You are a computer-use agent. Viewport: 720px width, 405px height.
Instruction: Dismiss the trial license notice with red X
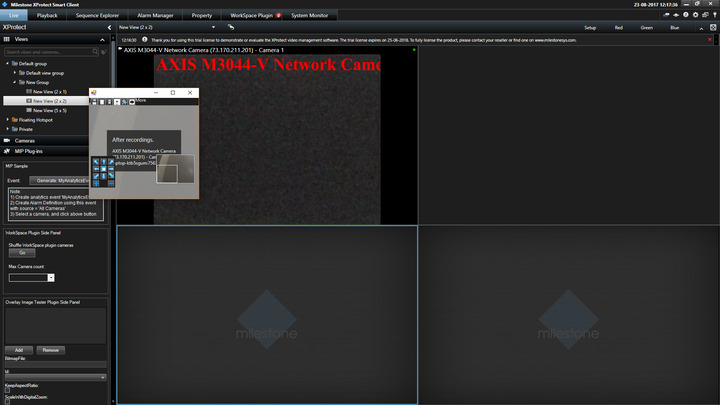(711, 41)
